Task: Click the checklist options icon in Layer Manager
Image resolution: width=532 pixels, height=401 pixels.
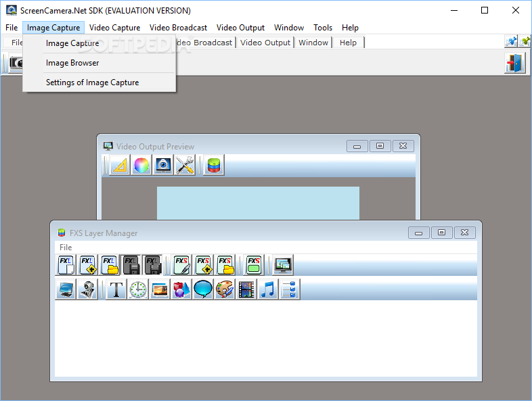Action: (290, 289)
